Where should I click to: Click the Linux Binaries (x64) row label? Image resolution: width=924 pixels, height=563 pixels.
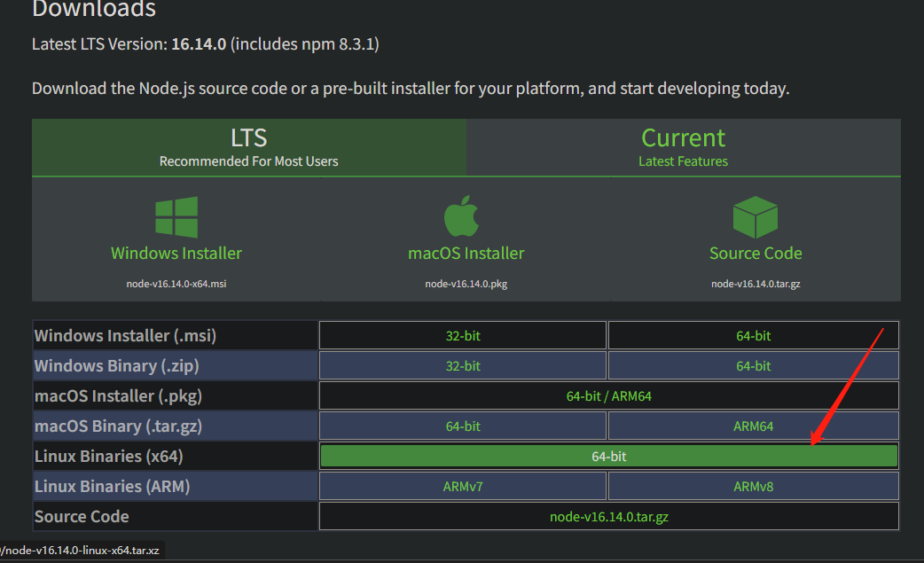coord(108,456)
